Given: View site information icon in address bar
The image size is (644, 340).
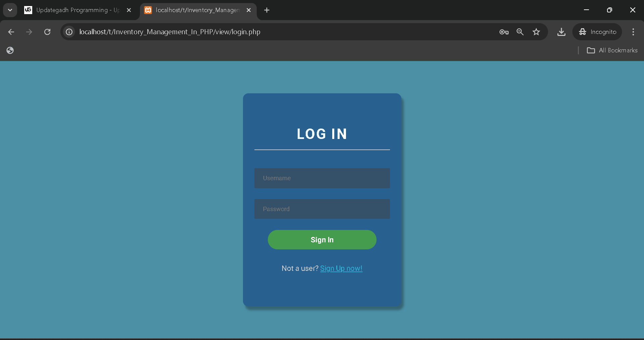Looking at the screenshot, I should 69,32.
